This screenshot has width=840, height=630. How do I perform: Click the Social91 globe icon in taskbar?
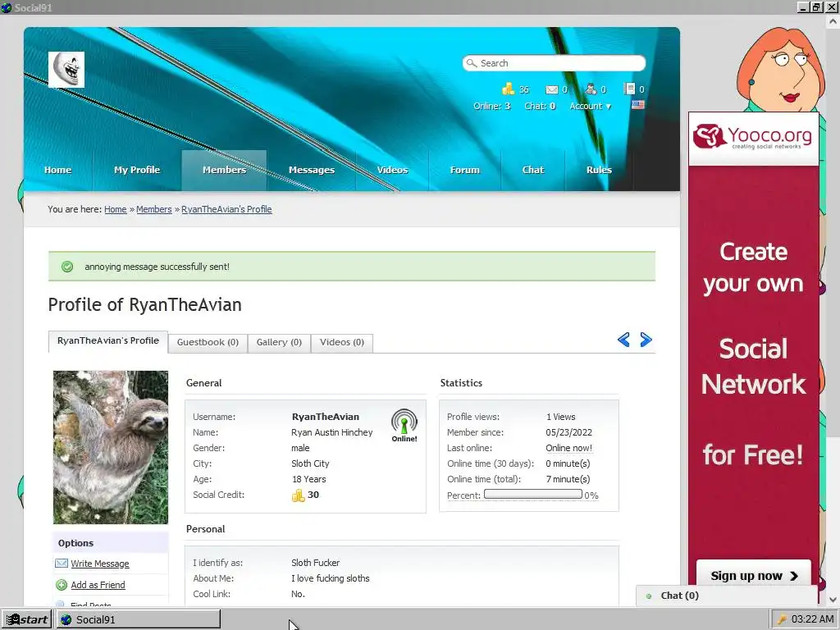(66, 620)
